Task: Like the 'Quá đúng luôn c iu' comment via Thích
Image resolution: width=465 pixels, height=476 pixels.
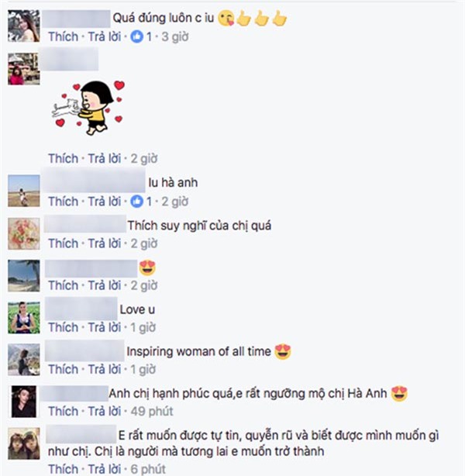Action: coord(64,36)
